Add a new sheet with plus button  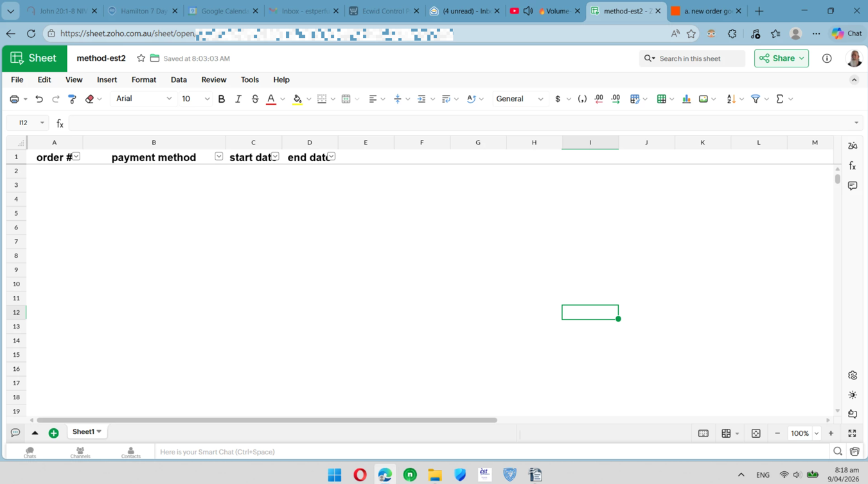[x=54, y=433]
